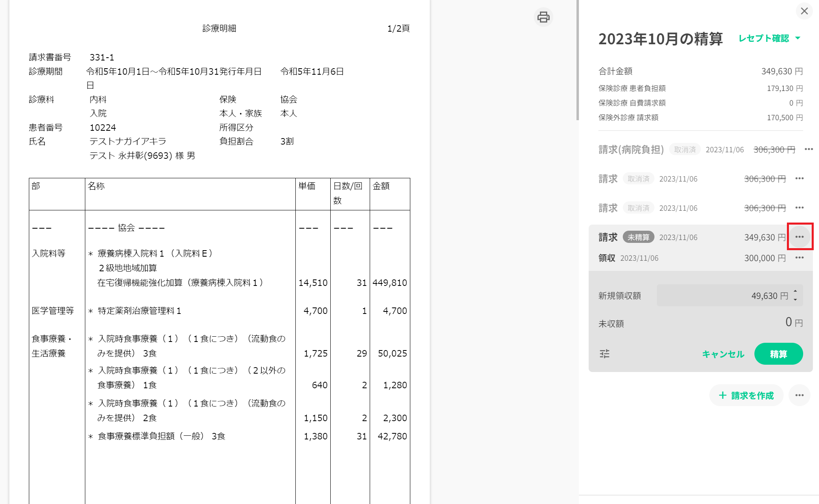Open more options for 請求(病院負担) row
The width and height of the screenshot is (819, 504).
(808, 149)
